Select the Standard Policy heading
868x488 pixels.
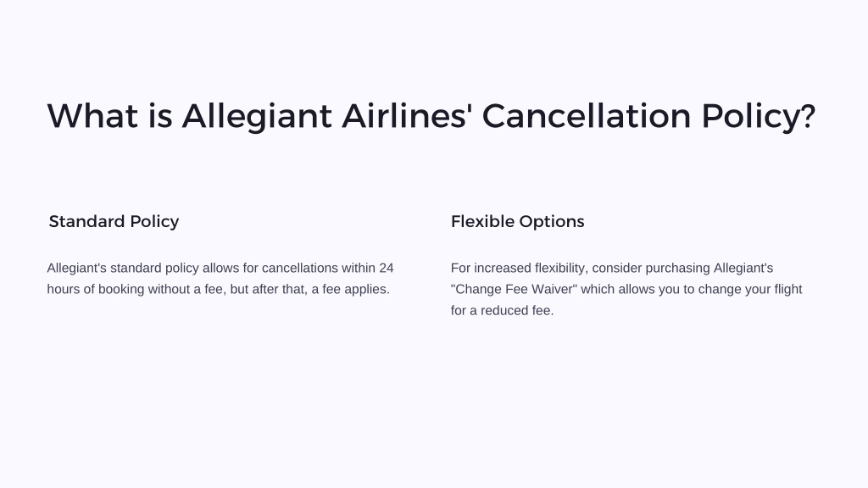(x=114, y=221)
